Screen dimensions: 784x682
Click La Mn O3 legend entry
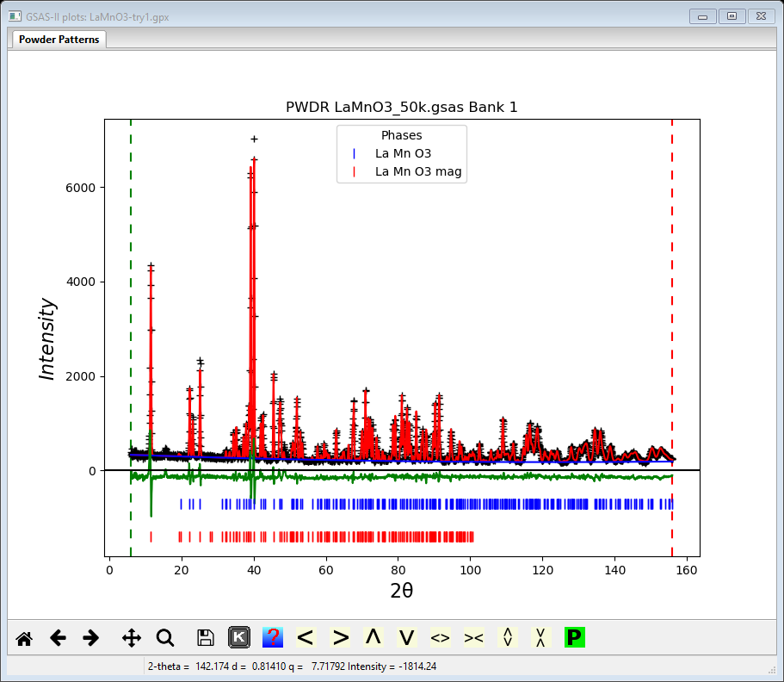pos(403,153)
